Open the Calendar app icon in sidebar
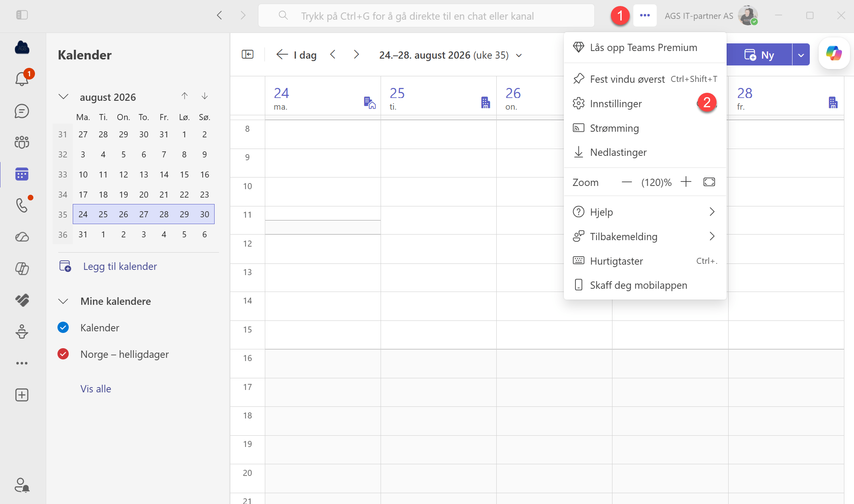Image resolution: width=854 pixels, height=504 pixels. pos(22,174)
